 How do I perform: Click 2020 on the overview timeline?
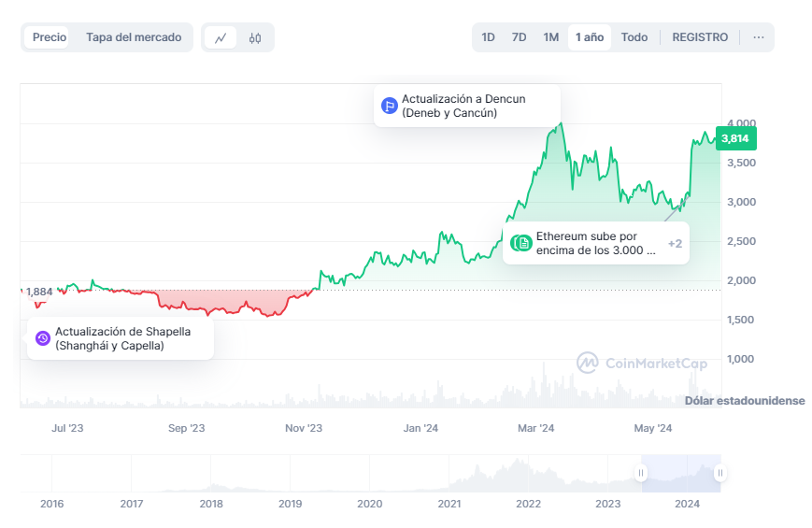coord(370,504)
